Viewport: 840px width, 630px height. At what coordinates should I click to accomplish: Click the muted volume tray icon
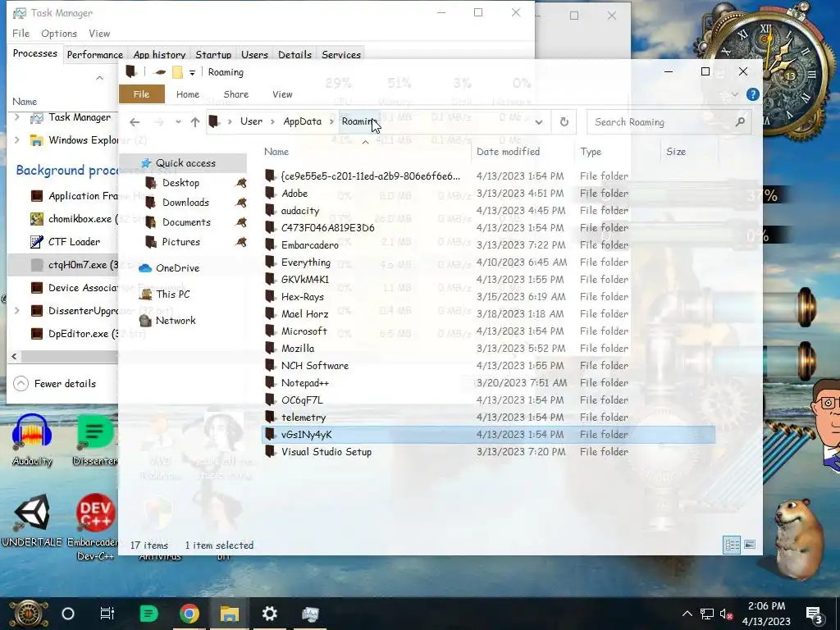click(x=726, y=614)
